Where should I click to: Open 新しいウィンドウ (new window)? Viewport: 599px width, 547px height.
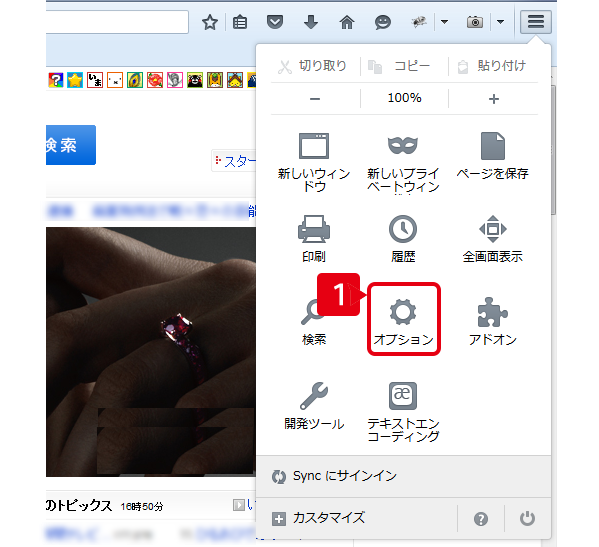[314, 162]
